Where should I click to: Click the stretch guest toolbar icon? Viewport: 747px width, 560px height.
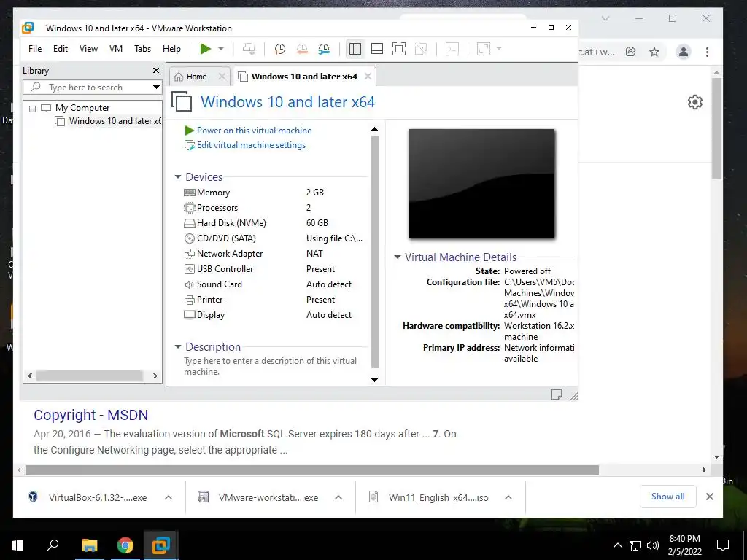[484, 49]
